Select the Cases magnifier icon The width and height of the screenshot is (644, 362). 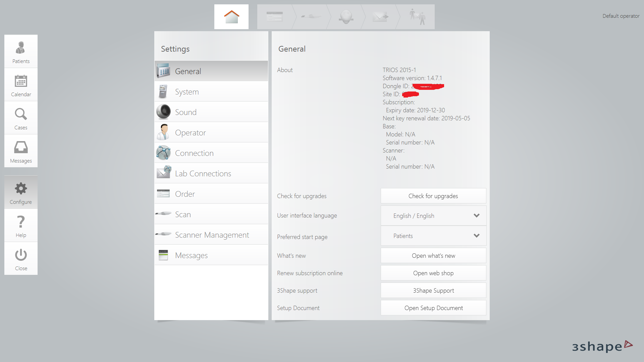click(21, 117)
